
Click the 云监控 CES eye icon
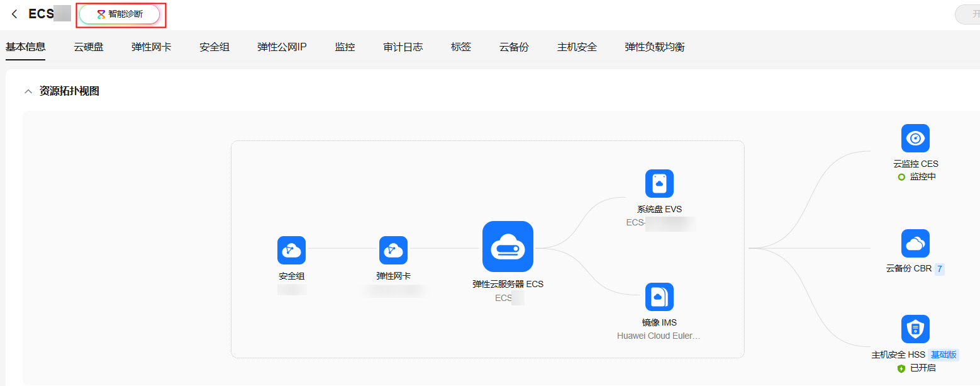coord(915,138)
